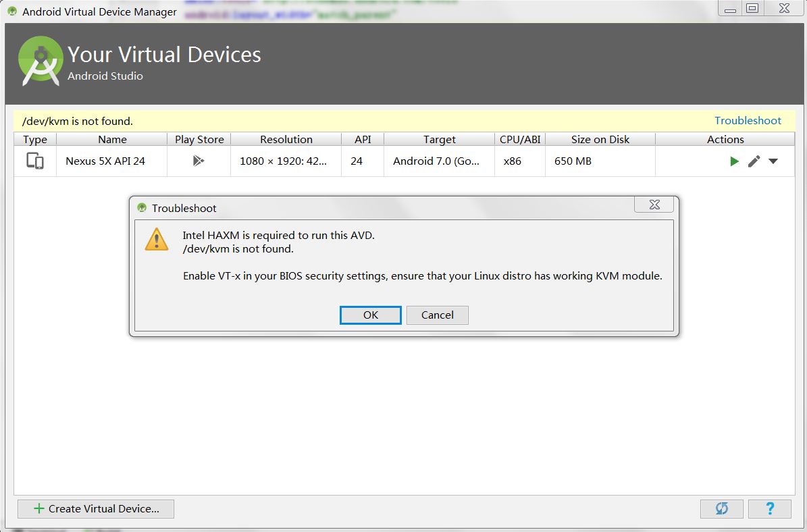The width and height of the screenshot is (807, 532).
Task: Click the API value 24 cell
Action: tap(363, 161)
